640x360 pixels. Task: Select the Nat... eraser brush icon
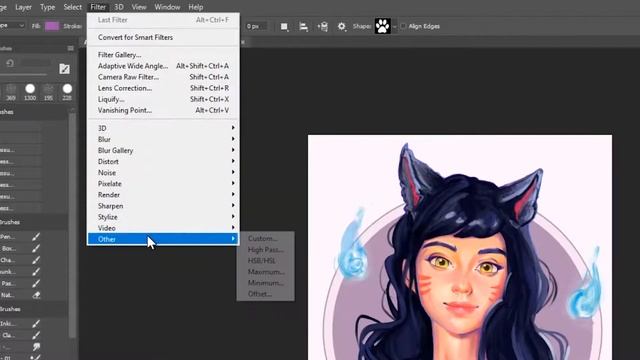pos(36,295)
